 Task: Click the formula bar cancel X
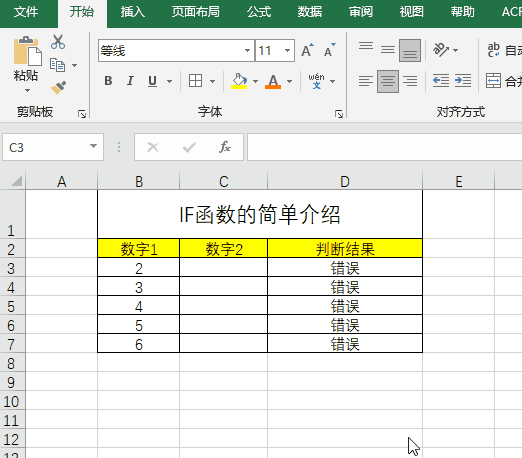click(x=153, y=147)
